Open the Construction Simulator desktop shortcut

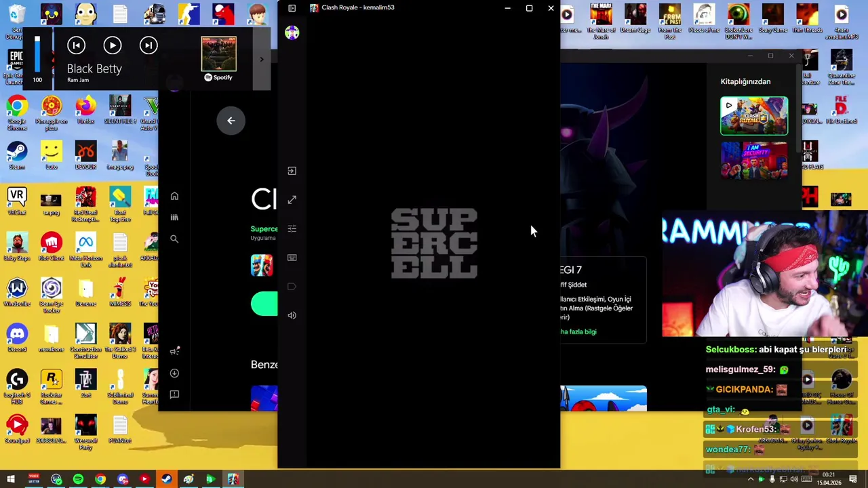85,341
